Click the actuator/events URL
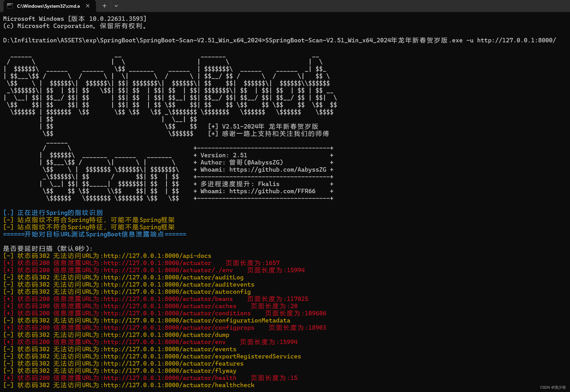This screenshot has width=570, height=392. 170,349
